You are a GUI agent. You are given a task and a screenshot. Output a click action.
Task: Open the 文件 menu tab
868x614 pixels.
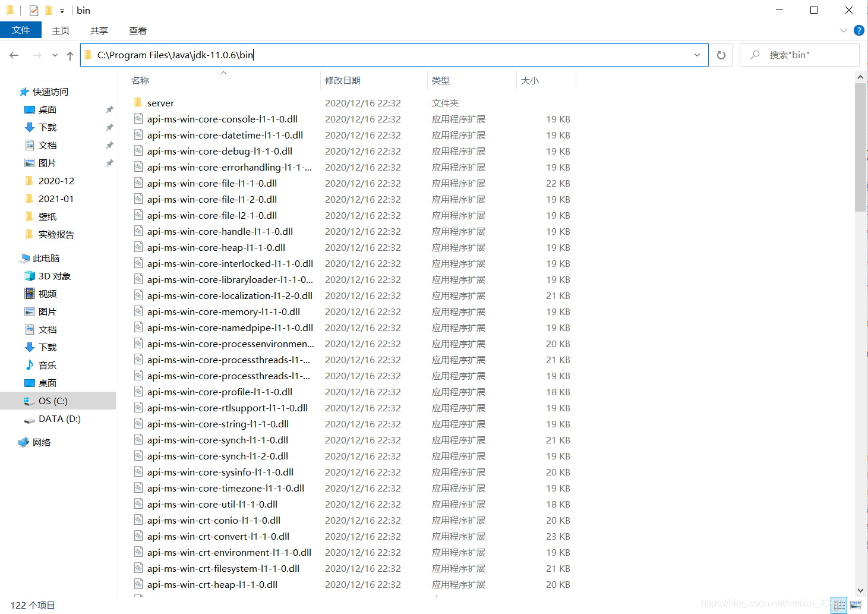(21, 30)
